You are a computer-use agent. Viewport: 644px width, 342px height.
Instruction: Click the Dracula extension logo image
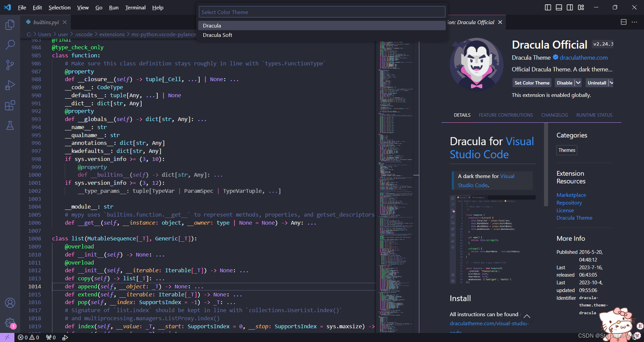coord(476,64)
